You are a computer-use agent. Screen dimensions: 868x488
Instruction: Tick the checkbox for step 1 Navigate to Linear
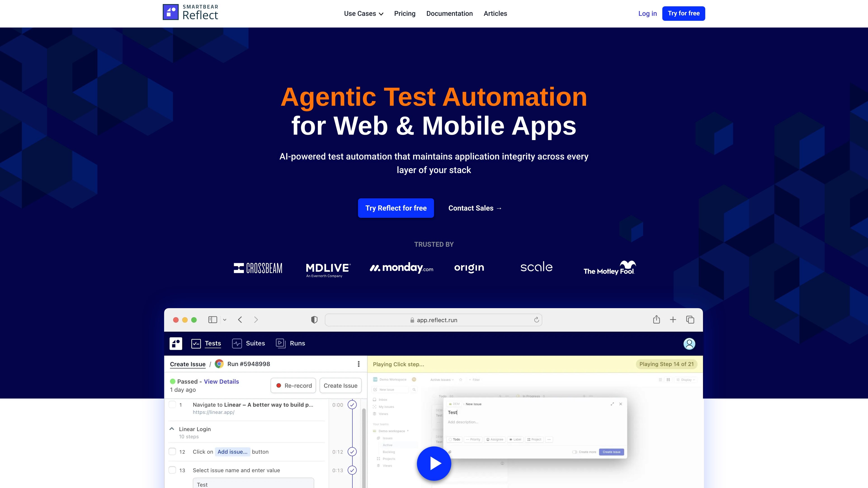172,404
